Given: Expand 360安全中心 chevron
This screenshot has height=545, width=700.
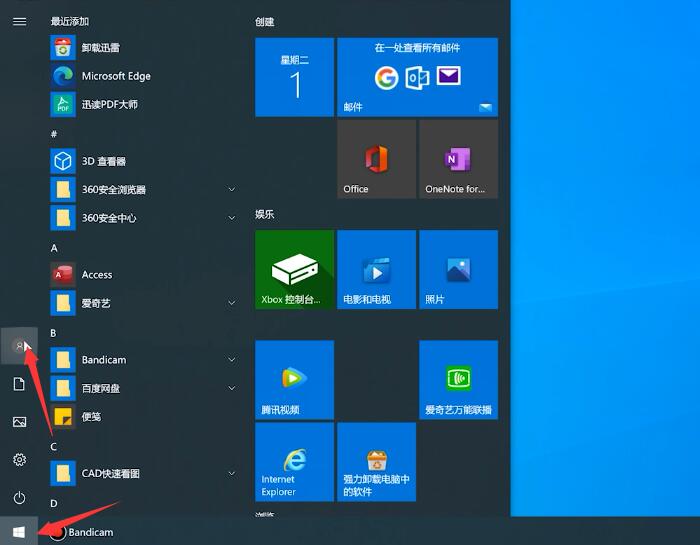Looking at the screenshot, I should (x=232, y=218).
